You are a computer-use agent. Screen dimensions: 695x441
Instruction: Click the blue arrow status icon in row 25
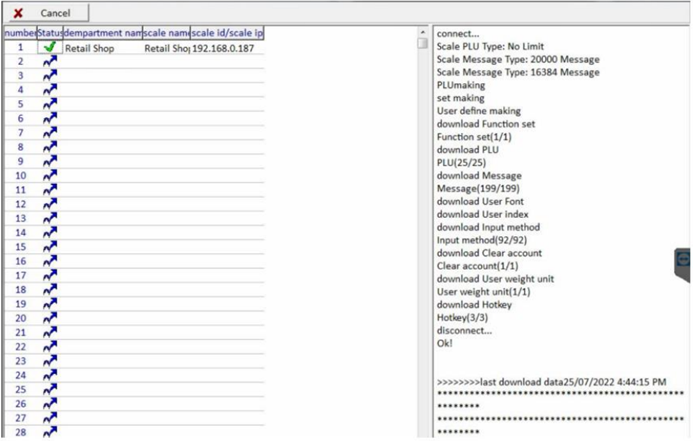click(x=49, y=389)
